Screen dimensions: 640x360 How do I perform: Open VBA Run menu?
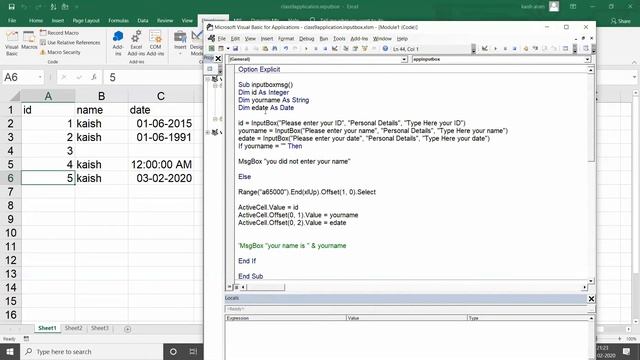pyautogui.click(x=324, y=39)
